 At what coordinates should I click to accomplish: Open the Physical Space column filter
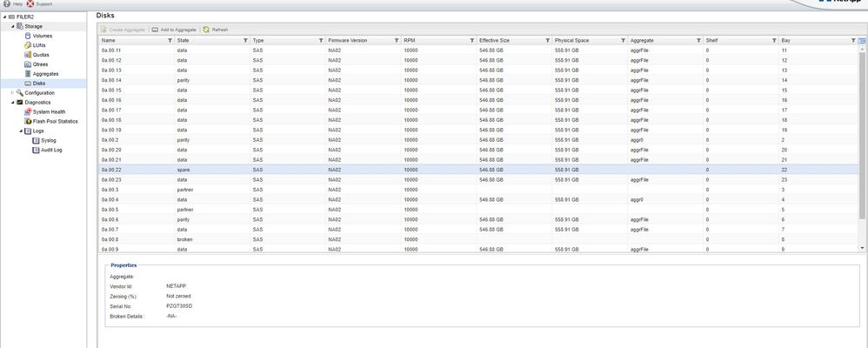coord(623,40)
